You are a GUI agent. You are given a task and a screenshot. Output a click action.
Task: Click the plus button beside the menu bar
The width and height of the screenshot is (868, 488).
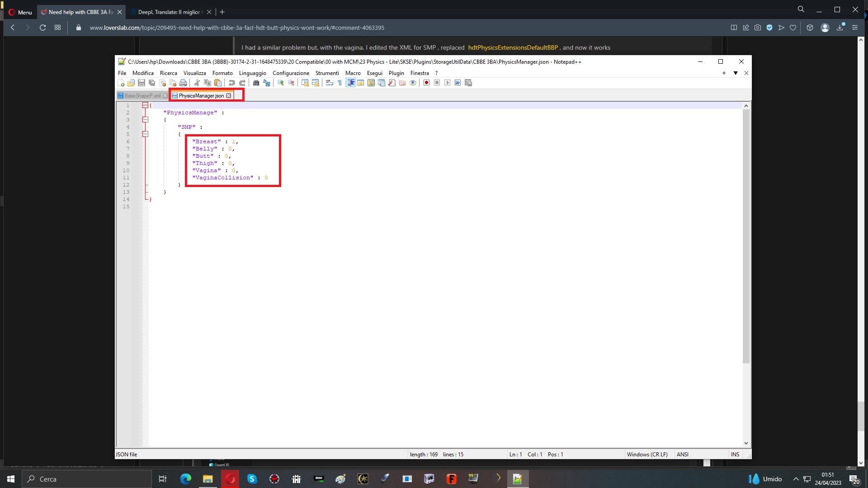pyautogui.click(x=724, y=73)
